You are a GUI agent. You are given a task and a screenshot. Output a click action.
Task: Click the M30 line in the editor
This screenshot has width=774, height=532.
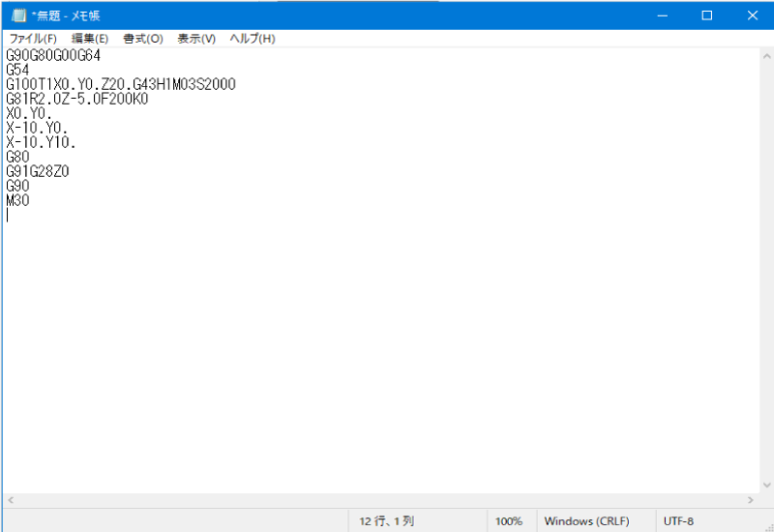[x=17, y=200]
